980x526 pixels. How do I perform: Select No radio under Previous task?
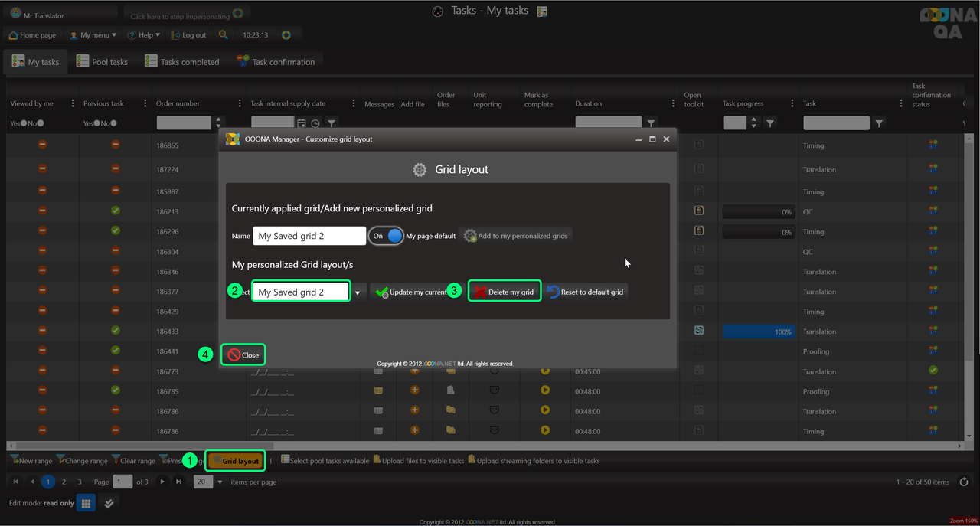tap(113, 123)
